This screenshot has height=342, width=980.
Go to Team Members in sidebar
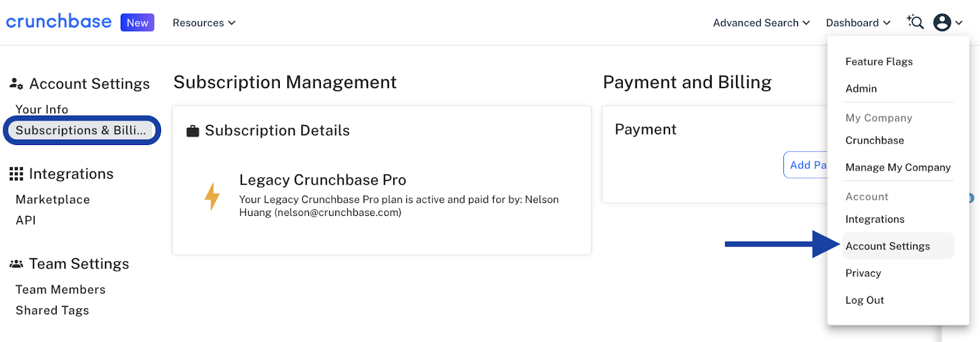point(61,290)
